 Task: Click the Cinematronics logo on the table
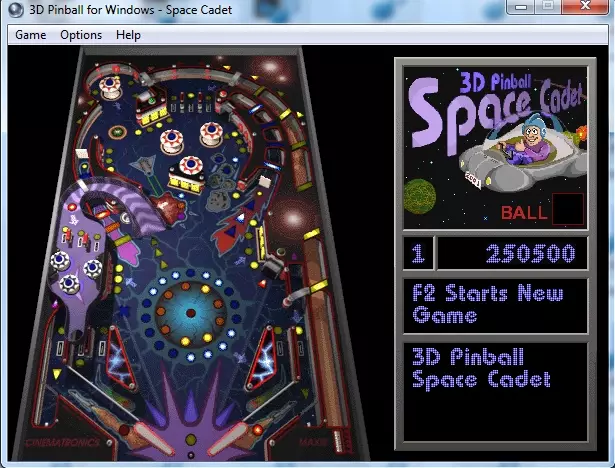tap(62, 443)
